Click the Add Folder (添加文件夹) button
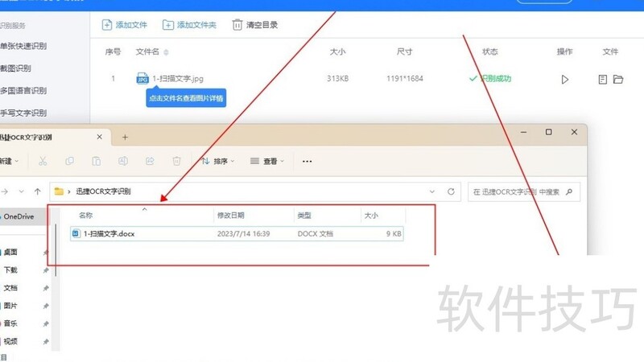This screenshot has width=644, height=362. [189, 25]
